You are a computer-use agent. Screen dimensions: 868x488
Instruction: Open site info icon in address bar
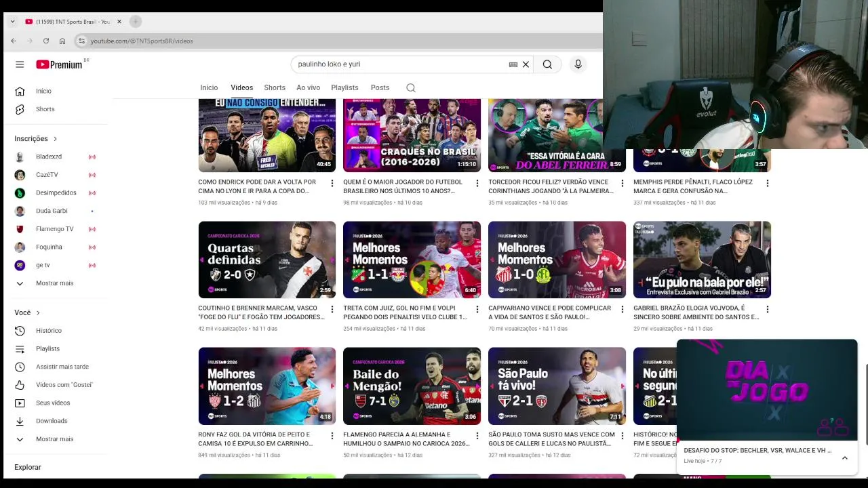point(81,41)
